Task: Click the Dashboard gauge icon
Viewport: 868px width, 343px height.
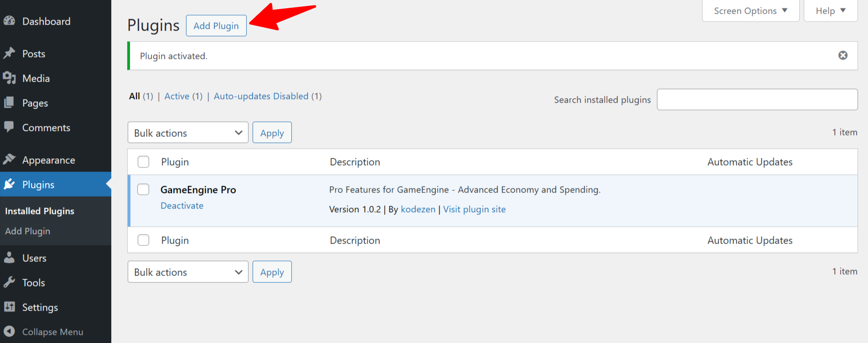Action: pos(9,21)
